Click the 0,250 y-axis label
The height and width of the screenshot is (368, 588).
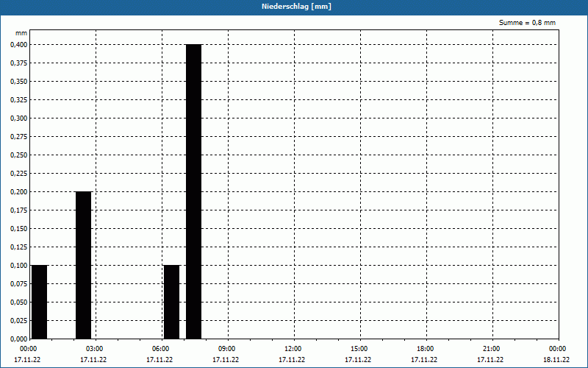pyautogui.click(x=19, y=155)
